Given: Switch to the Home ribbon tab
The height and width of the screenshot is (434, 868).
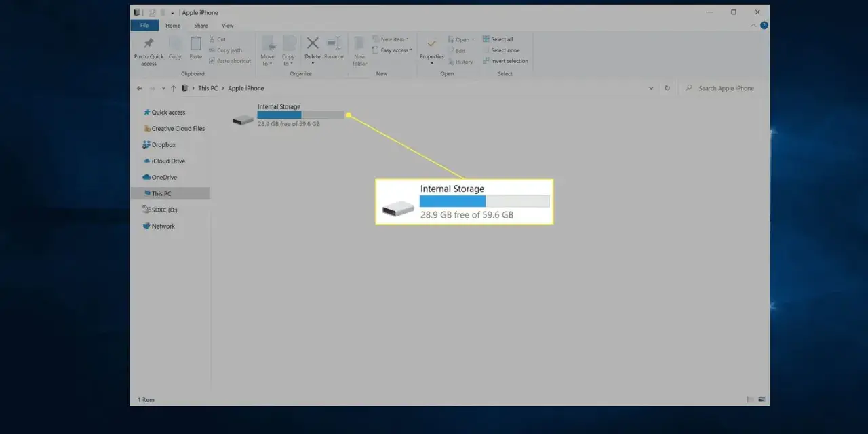Looking at the screenshot, I should [x=173, y=26].
